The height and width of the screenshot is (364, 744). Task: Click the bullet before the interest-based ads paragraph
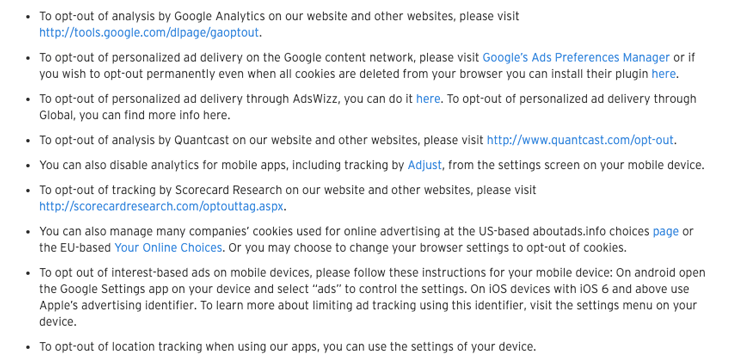pos(28,274)
